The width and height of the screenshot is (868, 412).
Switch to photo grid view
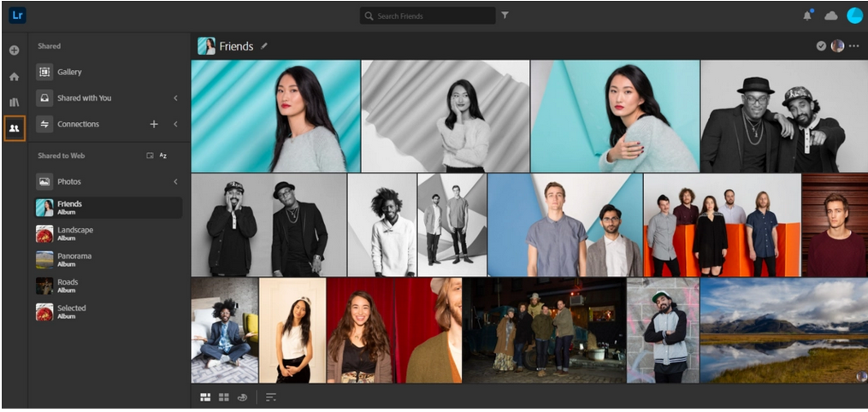click(x=205, y=397)
